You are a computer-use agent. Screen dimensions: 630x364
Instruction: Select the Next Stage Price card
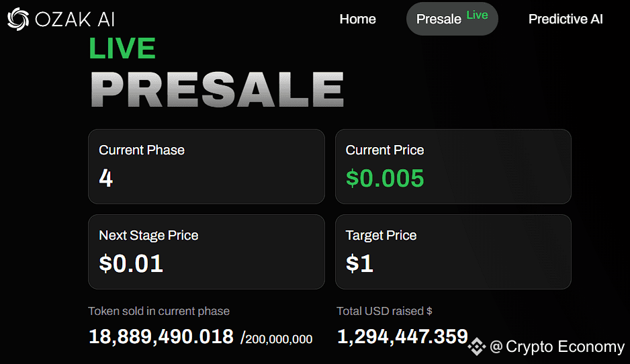(x=206, y=251)
